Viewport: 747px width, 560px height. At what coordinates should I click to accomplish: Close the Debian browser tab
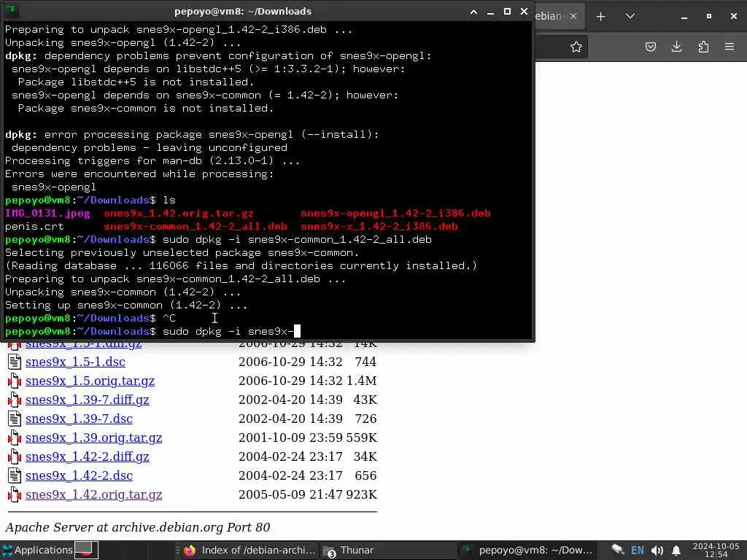(573, 16)
